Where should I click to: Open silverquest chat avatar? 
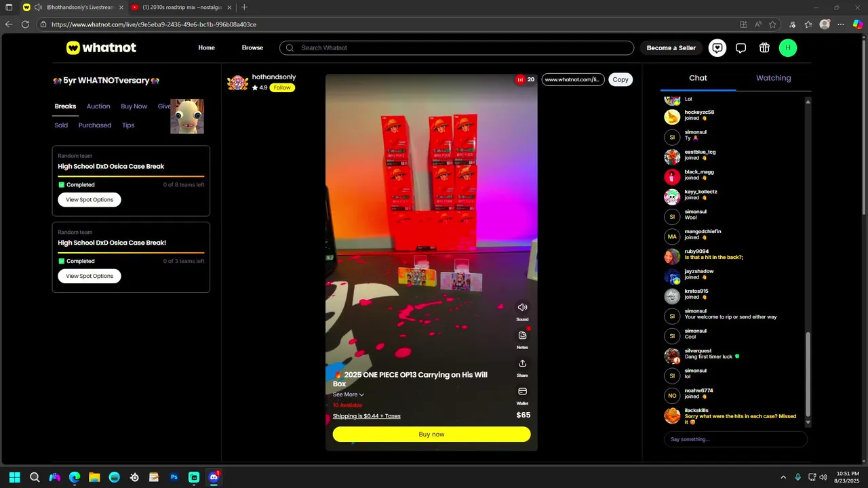click(672, 356)
